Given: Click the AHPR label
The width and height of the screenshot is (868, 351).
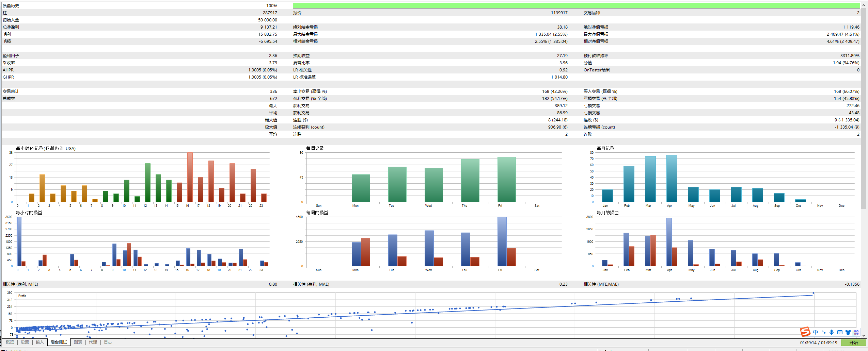Looking at the screenshot, I should (8, 70).
